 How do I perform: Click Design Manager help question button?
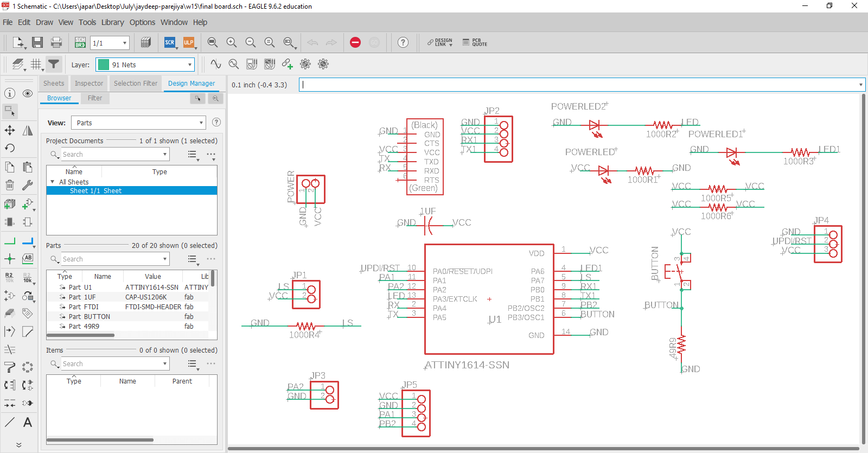pos(216,122)
